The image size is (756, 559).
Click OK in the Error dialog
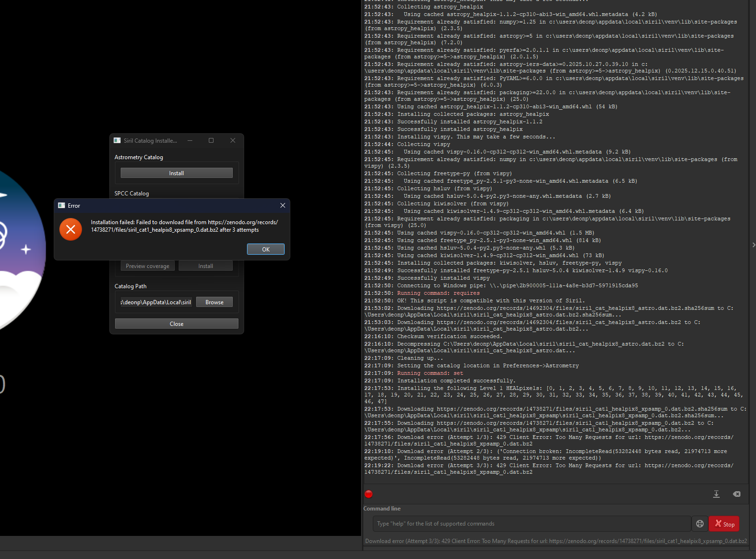point(266,249)
